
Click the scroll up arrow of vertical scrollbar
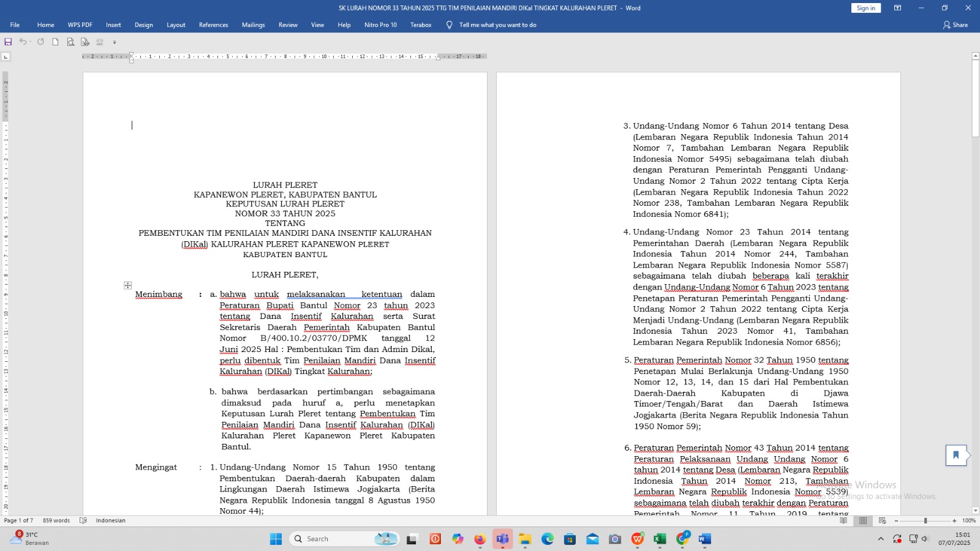click(976, 56)
